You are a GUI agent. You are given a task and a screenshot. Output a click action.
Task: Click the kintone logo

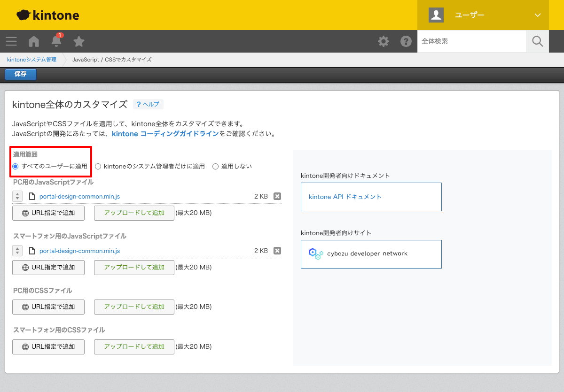[x=47, y=15]
